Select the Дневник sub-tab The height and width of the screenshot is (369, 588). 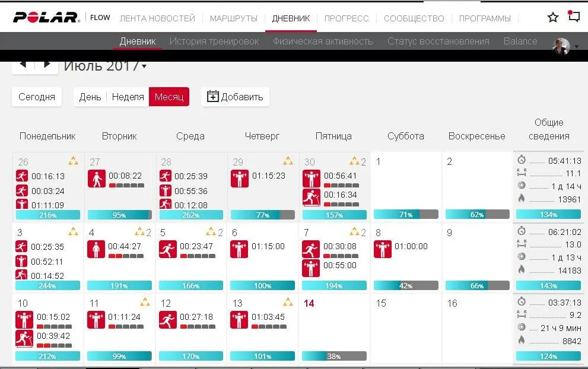click(x=138, y=42)
